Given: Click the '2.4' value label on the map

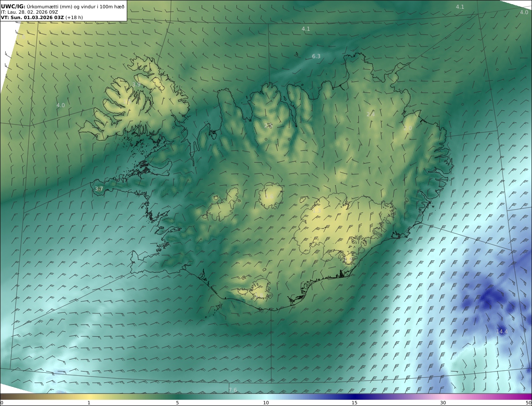Looking at the screenshot, I should [x=370, y=114].
